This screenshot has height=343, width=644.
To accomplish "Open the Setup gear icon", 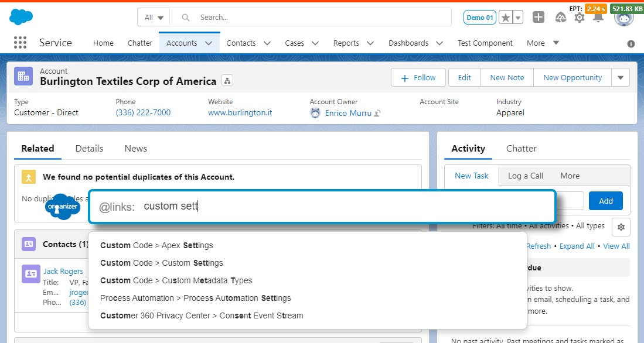I will 579,18.
